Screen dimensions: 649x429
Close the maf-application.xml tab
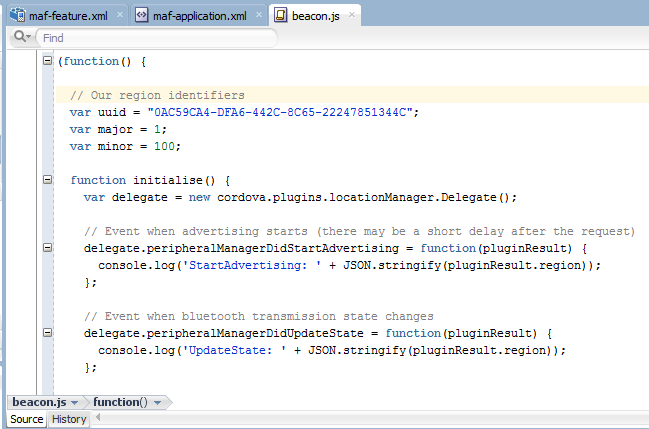pos(259,14)
